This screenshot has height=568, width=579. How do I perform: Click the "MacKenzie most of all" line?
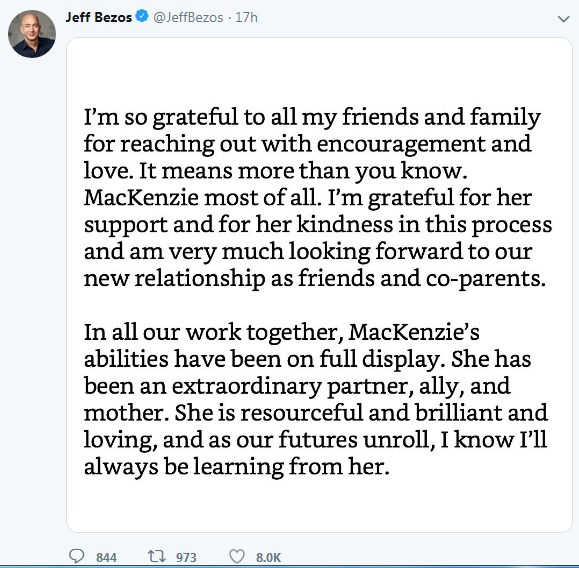308,198
